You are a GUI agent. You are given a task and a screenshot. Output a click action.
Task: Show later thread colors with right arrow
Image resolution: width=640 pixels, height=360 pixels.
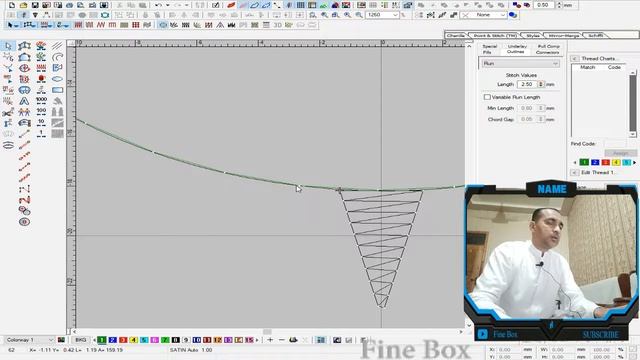pyautogui.click(x=634, y=162)
